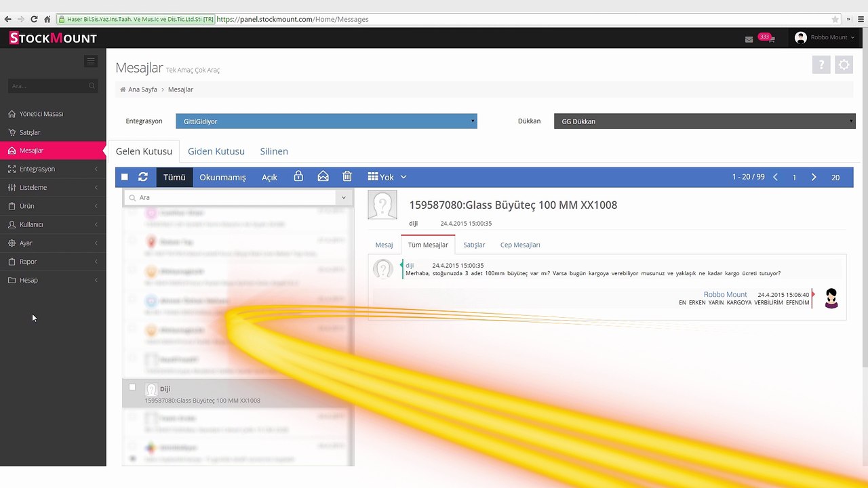Tick the select-all checkbox in message toolbar
The height and width of the screenshot is (488, 868).
pyautogui.click(x=125, y=177)
